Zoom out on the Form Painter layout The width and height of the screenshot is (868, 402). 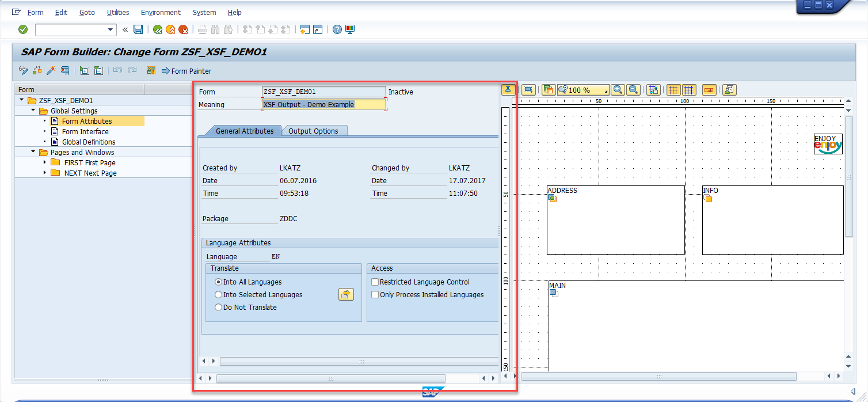(633, 90)
